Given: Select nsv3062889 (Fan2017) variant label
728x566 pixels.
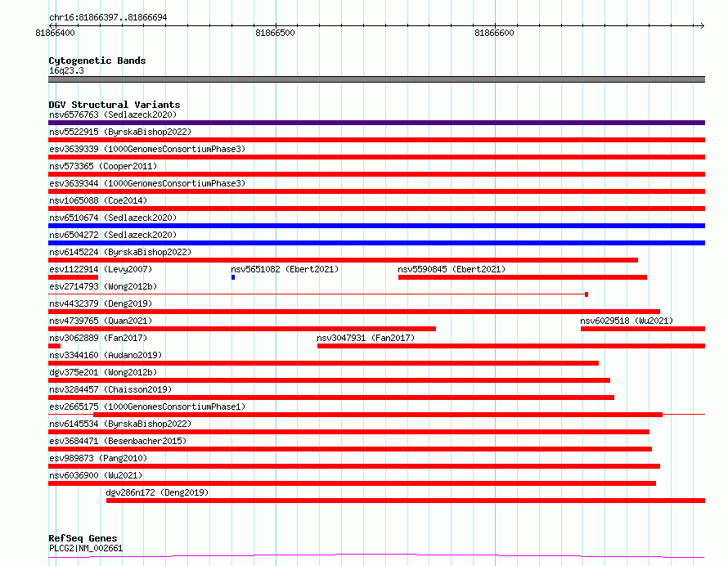Looking at the screenshot, I should (x=98, y=338).
